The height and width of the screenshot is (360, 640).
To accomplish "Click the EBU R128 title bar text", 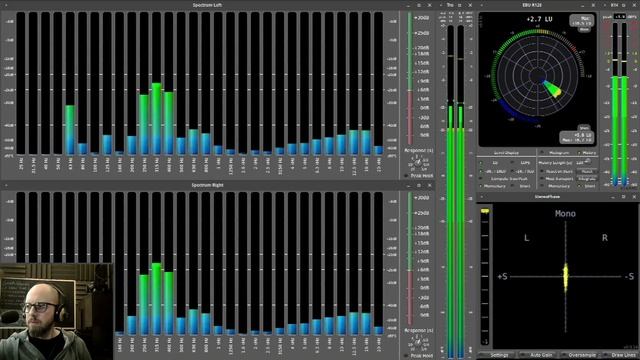I will coord(532,5).
